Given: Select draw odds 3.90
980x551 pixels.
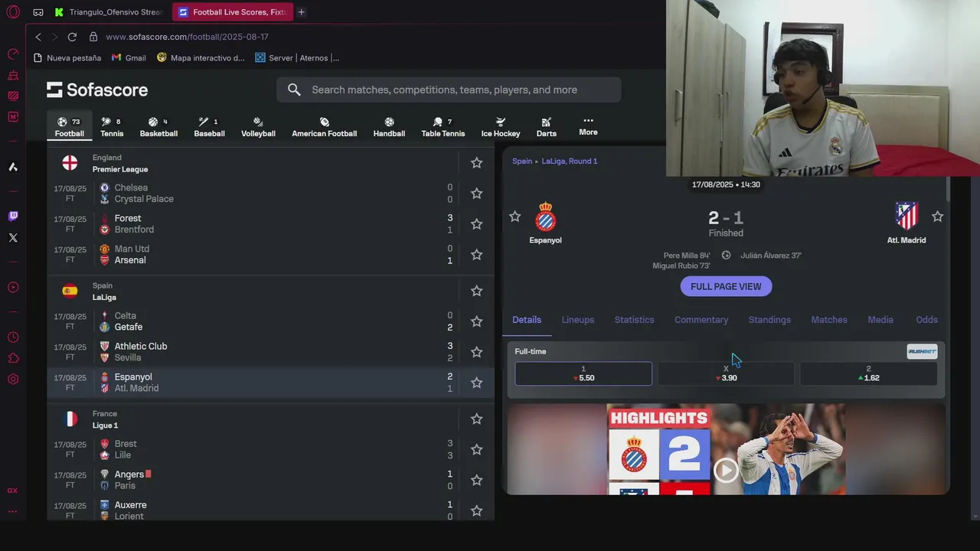Looking at the screenshot, I should pyautogui.click(x=726, y=373).
